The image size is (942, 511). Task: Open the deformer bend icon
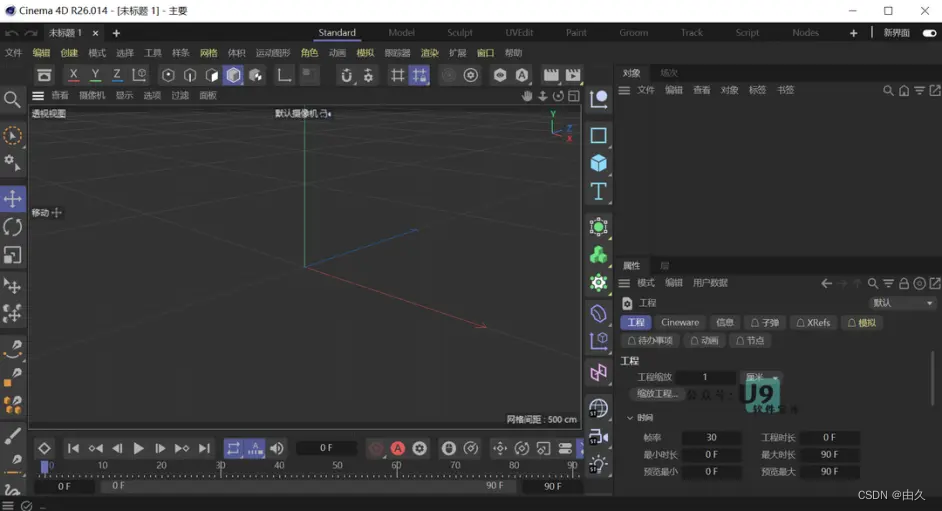tap(598, 313)
